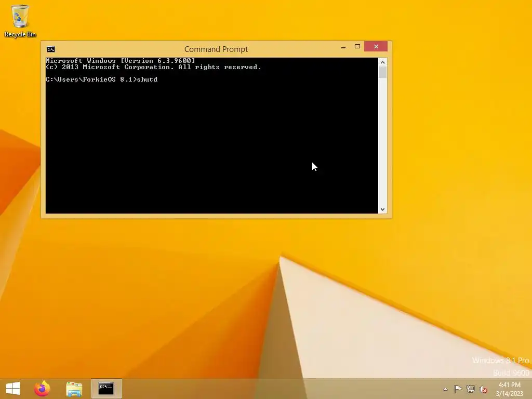This screenshot has width=532, height=399.
Task: Click the Command Prompt title bar text
Action: pos(216,49)
